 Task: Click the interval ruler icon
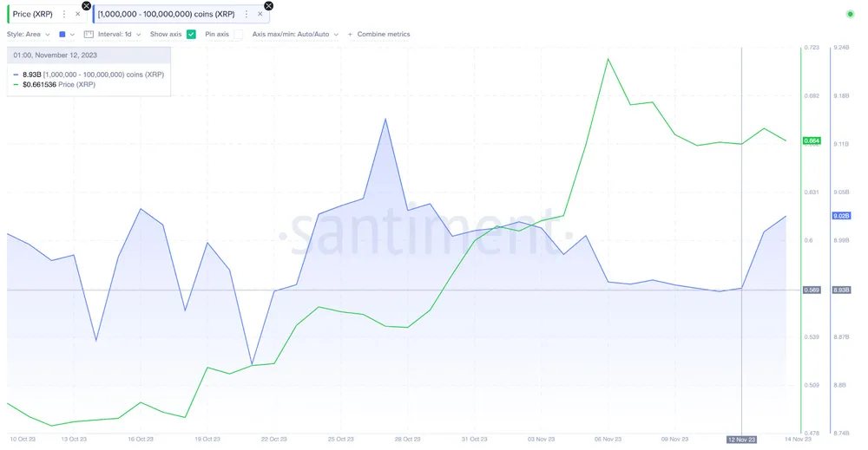pyautogui.click(x=89, y=35)
